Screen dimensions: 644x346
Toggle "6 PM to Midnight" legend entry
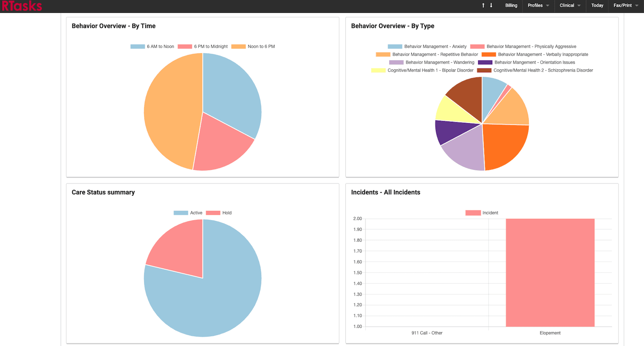click(203, 47)
